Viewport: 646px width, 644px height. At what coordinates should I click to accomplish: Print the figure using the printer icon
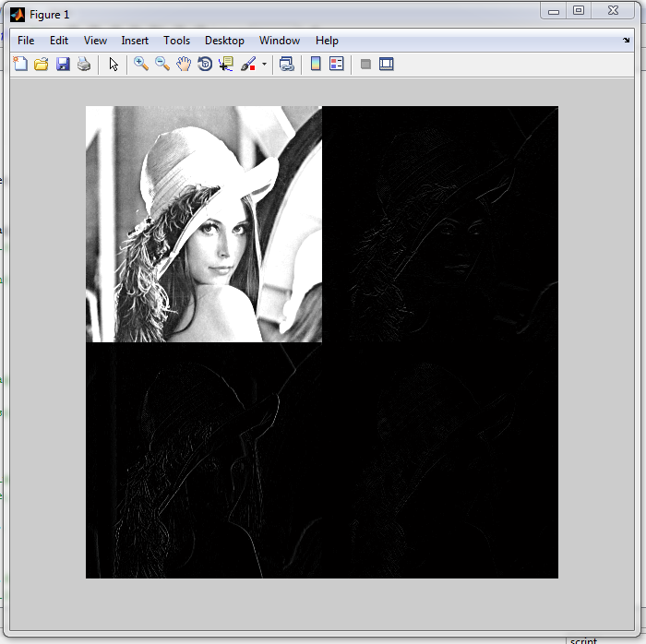(x=84, y=65)
